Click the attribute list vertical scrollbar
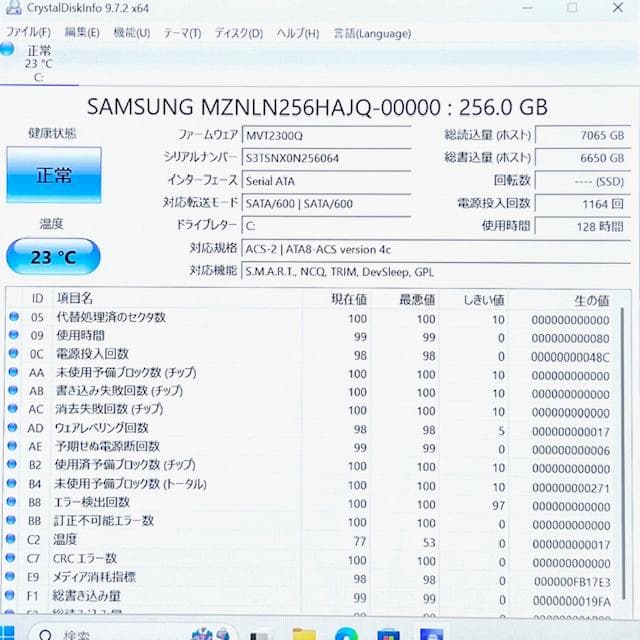Viewport: 640px width, 640px height. [623, 453]
